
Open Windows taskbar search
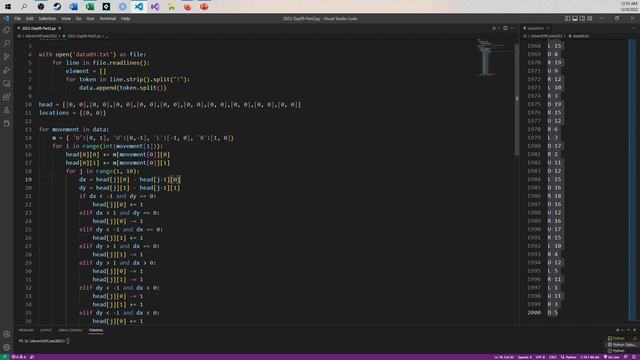click(x=24, y=7)
